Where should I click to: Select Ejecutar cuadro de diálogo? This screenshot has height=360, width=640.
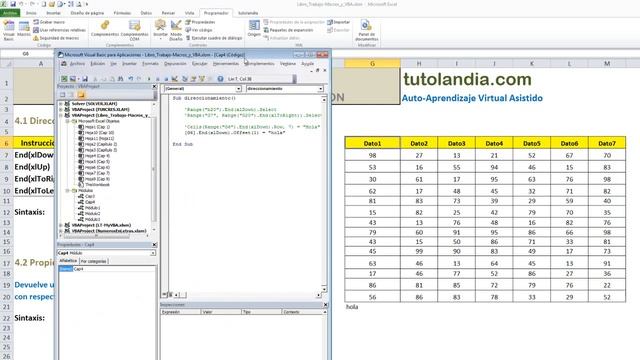(x=214, y=38)
